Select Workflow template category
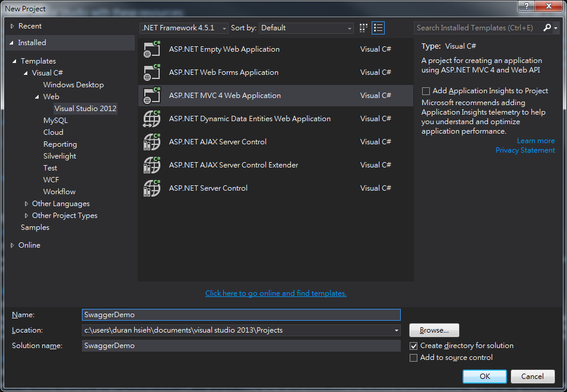The height and width of the screenshot is (392, 567). 59,192
